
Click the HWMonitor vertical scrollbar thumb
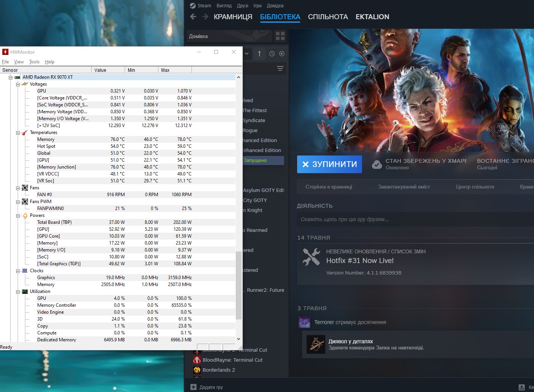pyautogui.click(x=238, y=285)
